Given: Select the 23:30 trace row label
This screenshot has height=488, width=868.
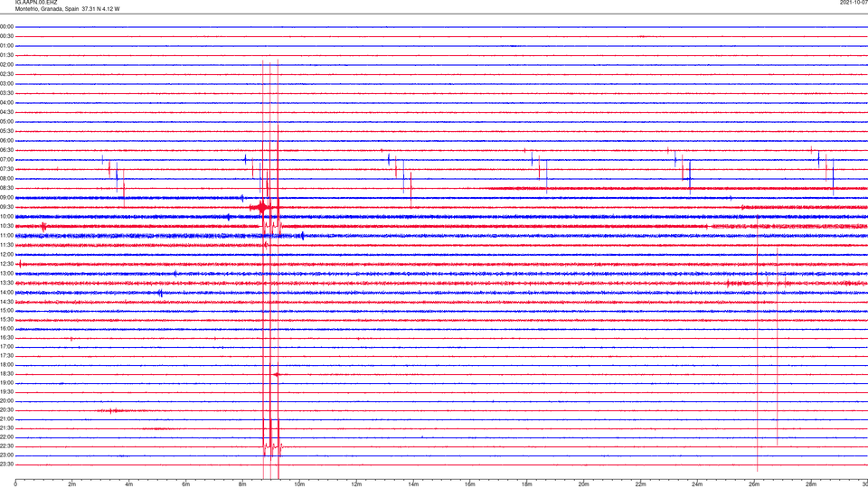Looking at the screenshot, I should tap(6, 465).
